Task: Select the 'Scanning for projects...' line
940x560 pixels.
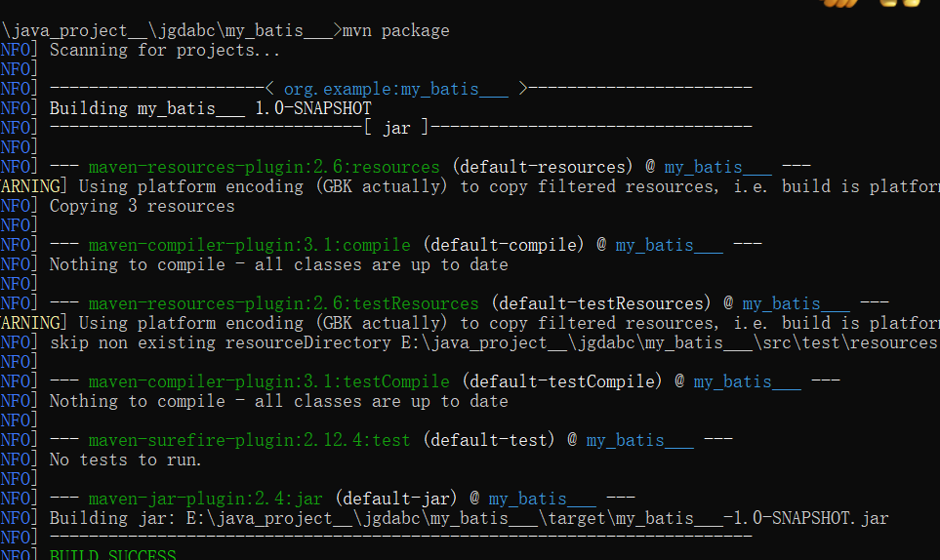Action: (165, 51)
